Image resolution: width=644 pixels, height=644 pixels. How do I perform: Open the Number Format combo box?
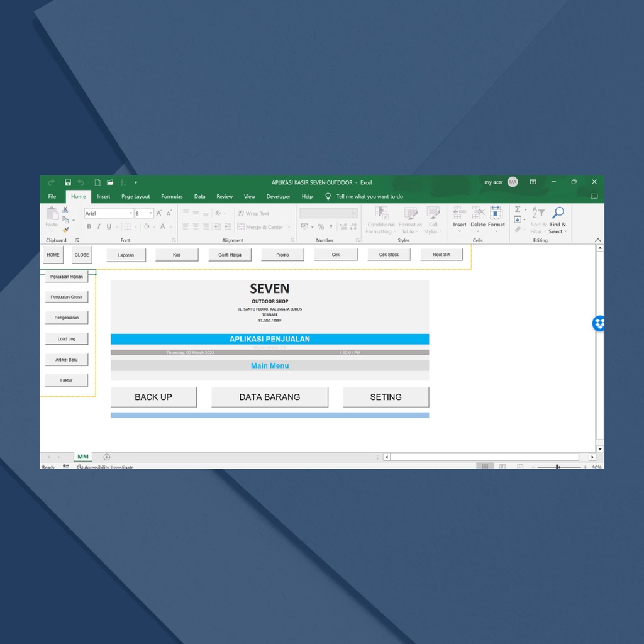(328, 213)
